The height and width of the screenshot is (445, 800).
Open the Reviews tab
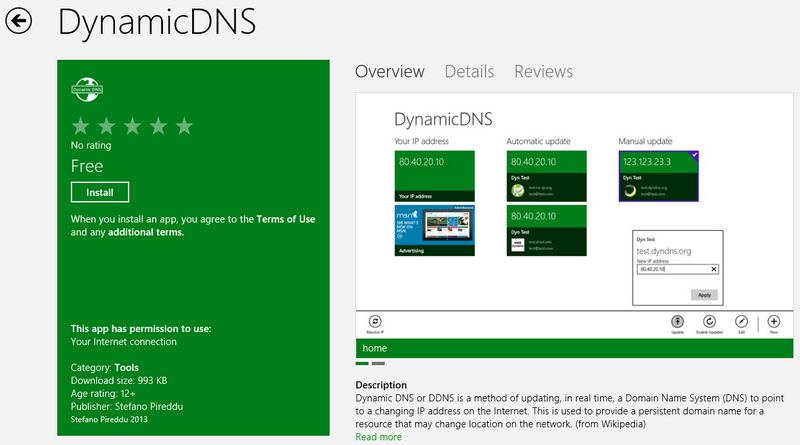point(543,71)
